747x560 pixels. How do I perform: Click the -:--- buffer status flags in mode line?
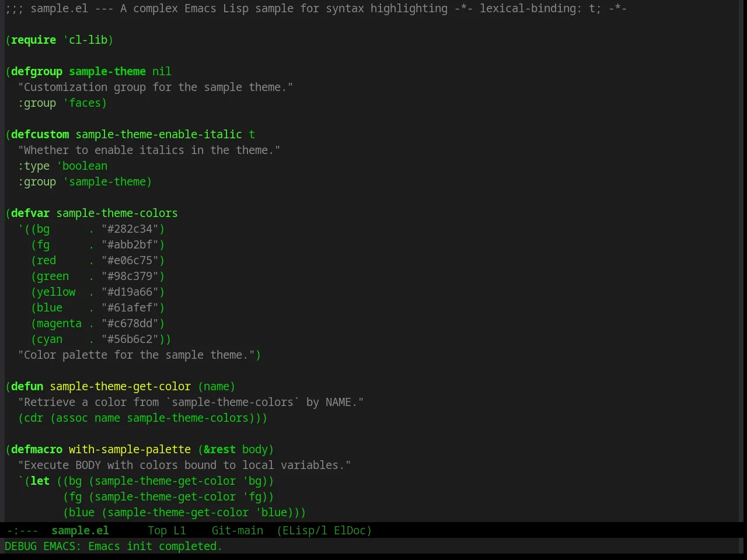(22, 530)
